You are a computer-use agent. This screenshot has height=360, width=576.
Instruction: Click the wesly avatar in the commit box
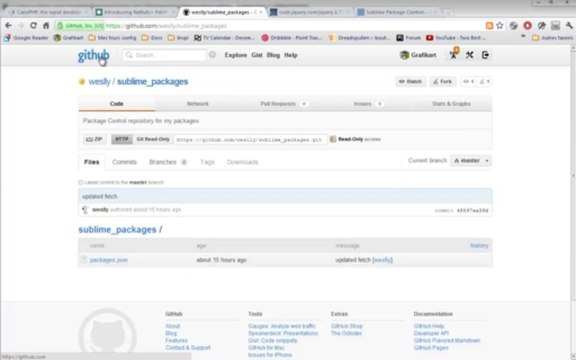[85, 210]
